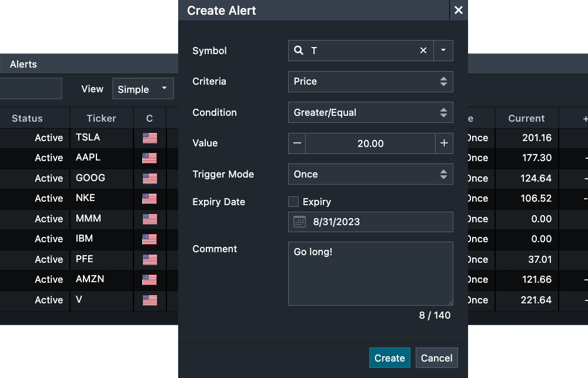Open the Symbol dropdown arrow
The width and height of the screenshot is (588, 378).
tap(443, 51)
